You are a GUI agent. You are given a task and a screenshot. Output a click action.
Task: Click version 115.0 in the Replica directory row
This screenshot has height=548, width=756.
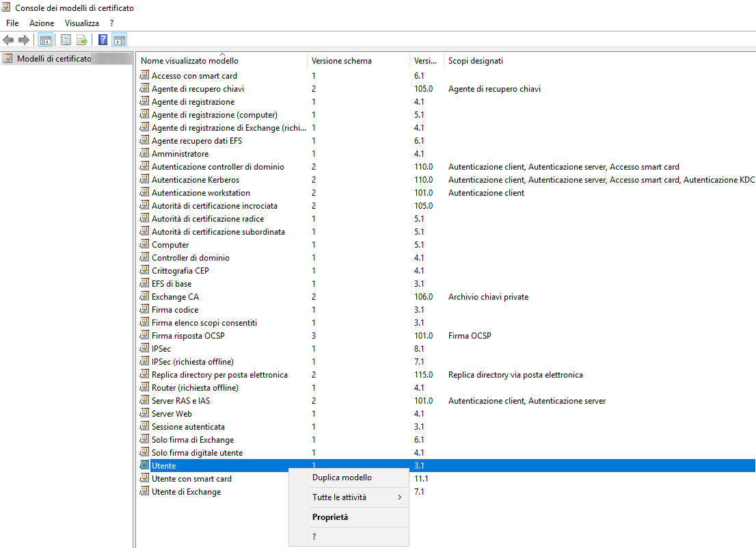[x=423, y=376]
